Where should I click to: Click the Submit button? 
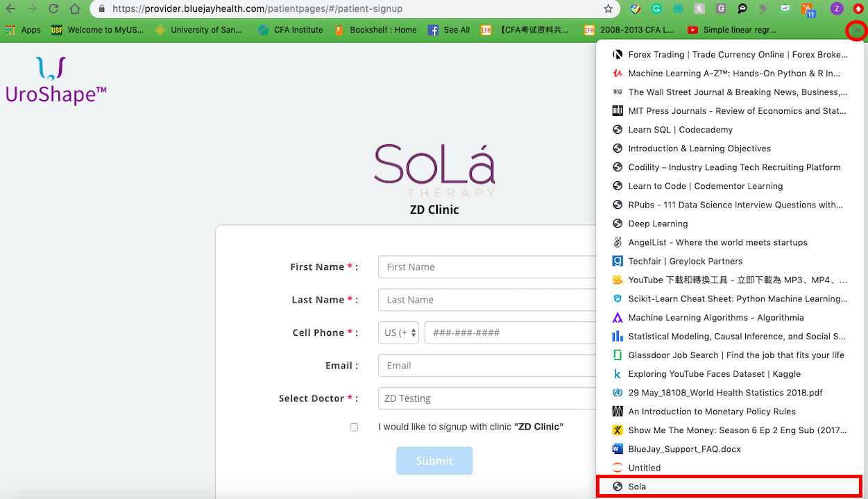(434, 461)
